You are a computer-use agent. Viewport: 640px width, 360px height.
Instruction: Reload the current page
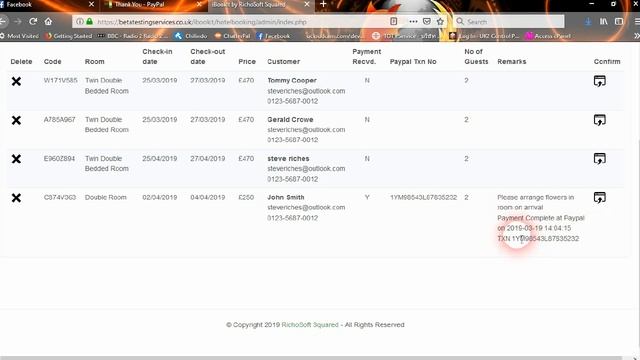click(x=33, y=22)
